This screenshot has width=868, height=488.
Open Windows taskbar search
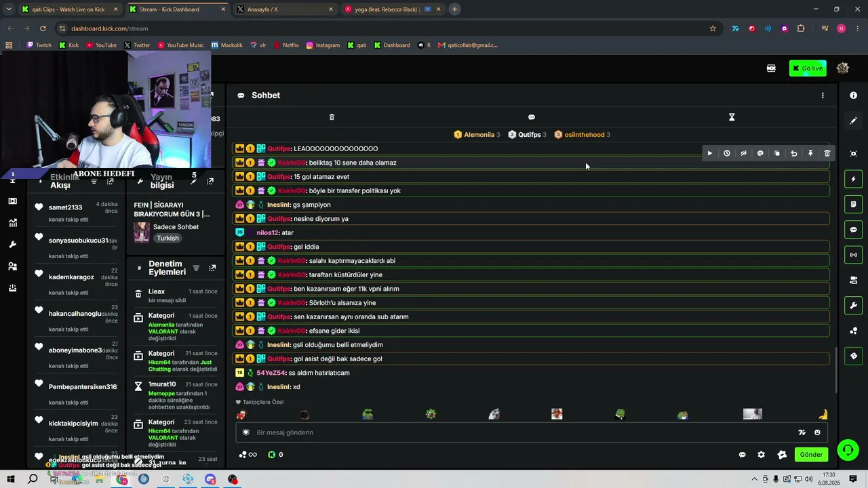pos(33,479)
